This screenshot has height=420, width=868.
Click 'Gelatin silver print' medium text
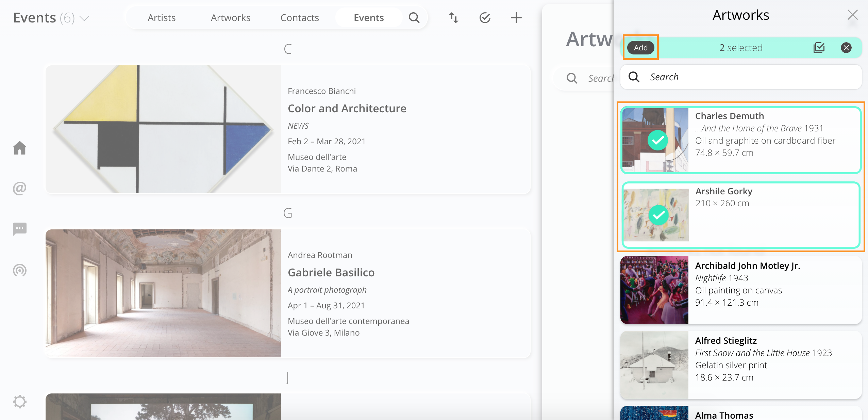point(731,365)
